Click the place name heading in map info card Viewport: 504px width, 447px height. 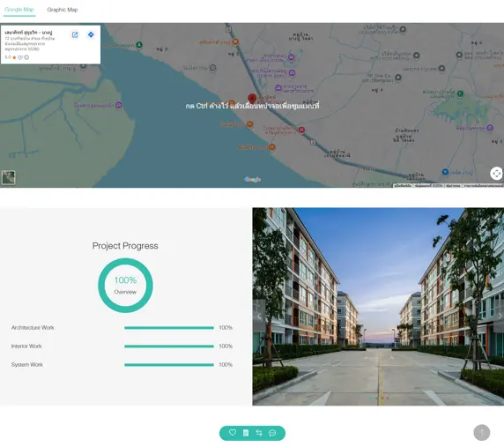[x=28, y=32]
